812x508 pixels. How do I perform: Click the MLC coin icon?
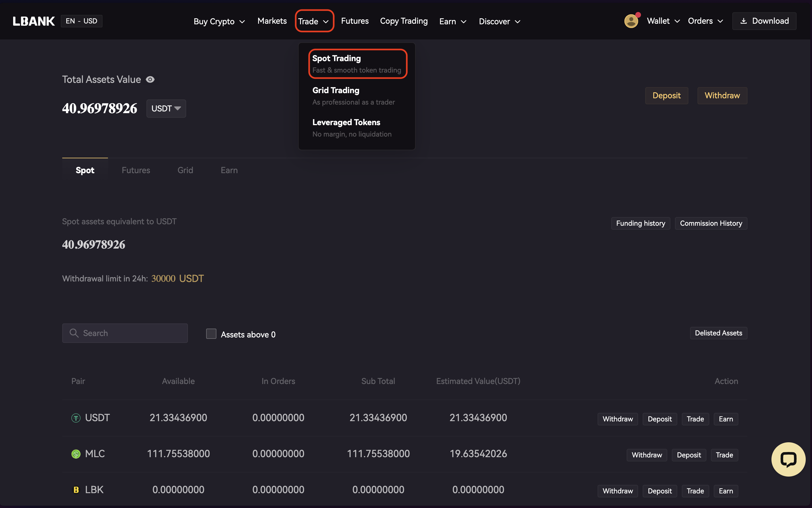(76, 454)
